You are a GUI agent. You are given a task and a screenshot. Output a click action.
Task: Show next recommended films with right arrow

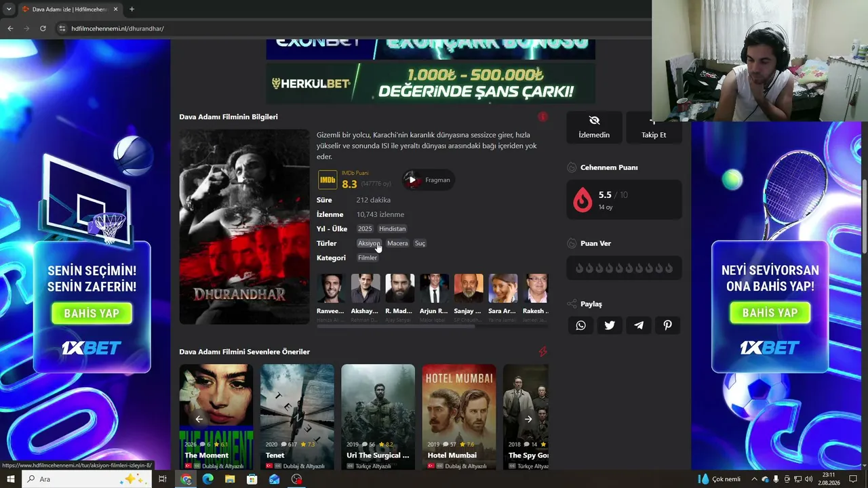(x=528, y=419)
